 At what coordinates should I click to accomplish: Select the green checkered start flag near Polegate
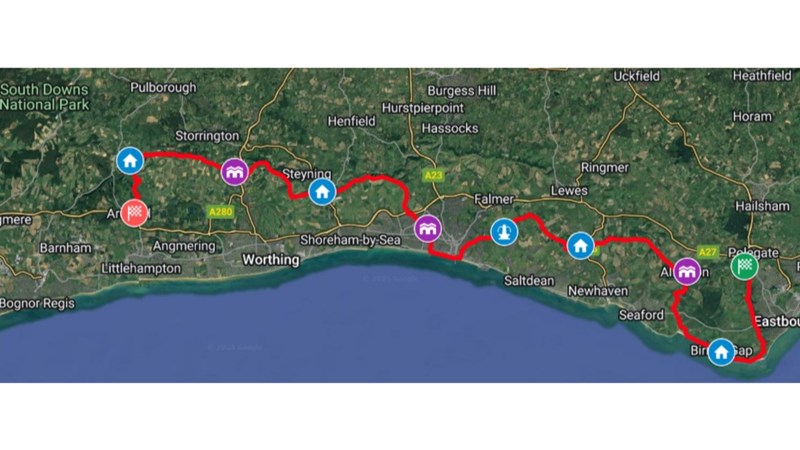click(744, 266)
